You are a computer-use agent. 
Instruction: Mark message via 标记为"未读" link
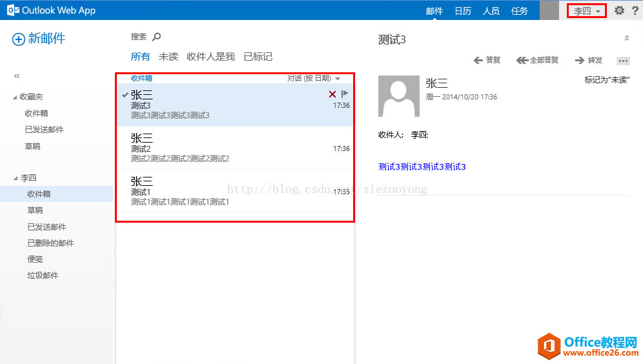pos(607,80)
